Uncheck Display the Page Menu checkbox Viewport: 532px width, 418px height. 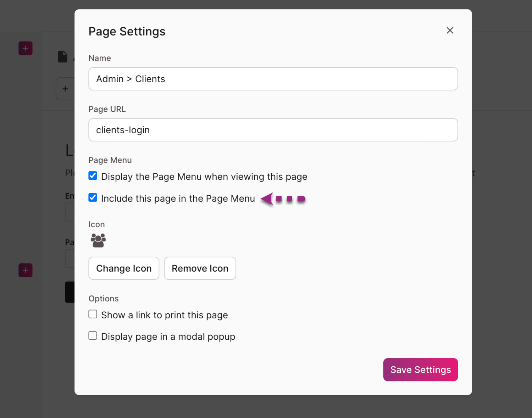93,176
